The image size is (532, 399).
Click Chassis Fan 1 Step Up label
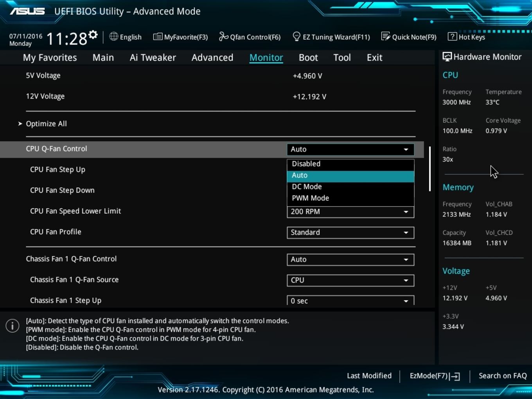tap(66, 300)
